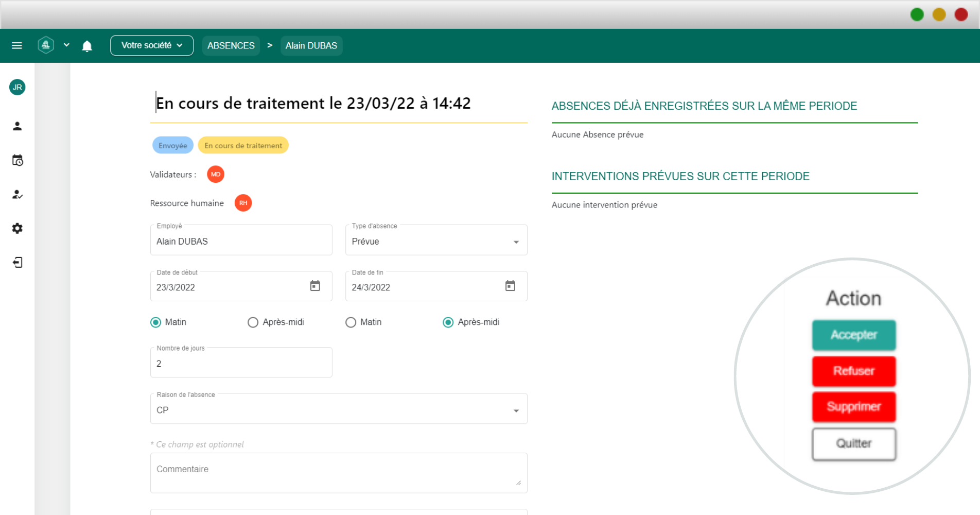The height and width of the screenshot is (515, 980).
Task: Click the 'Aucune Absence prévue' text
Action: (x=598, y=134)
